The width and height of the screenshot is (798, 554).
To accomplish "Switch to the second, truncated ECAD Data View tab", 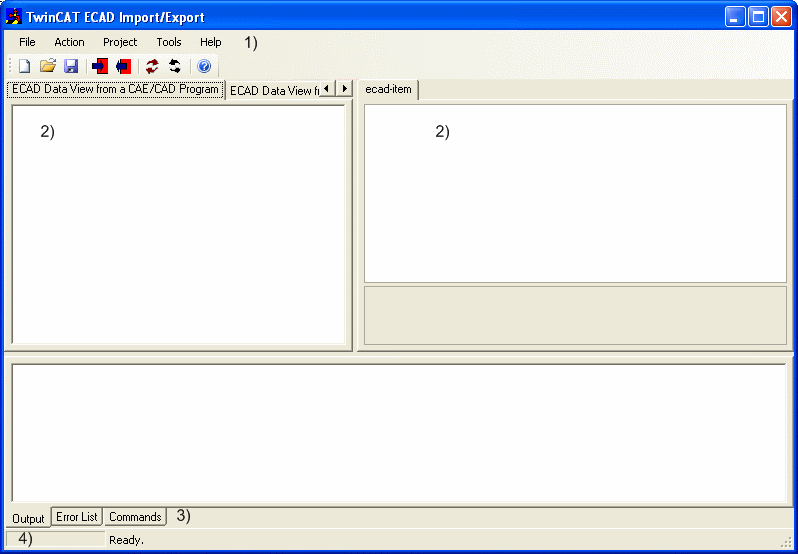I will click(274, 91).
